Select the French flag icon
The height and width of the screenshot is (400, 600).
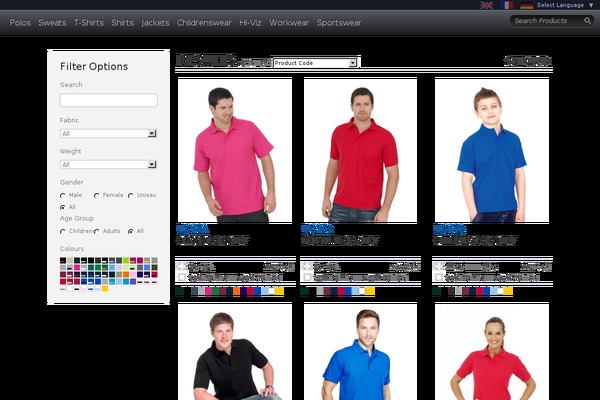click(507, 5)
